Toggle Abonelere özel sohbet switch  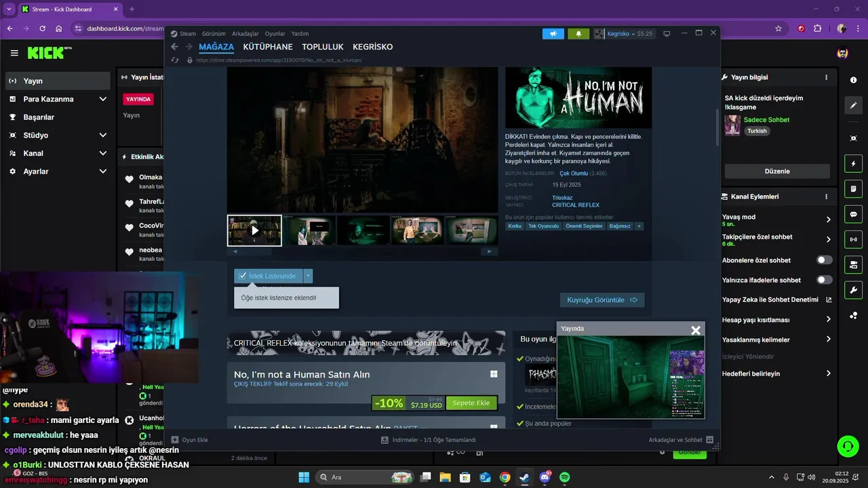click(825, 260)
